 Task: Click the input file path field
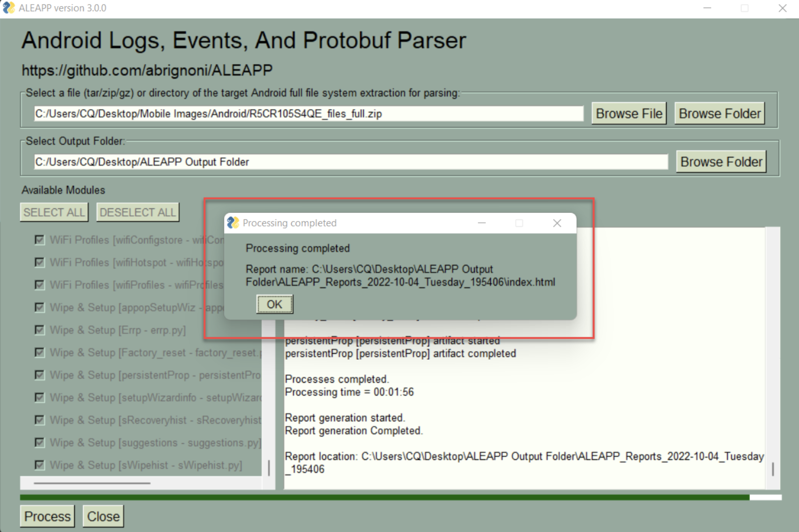coord(309,114)
